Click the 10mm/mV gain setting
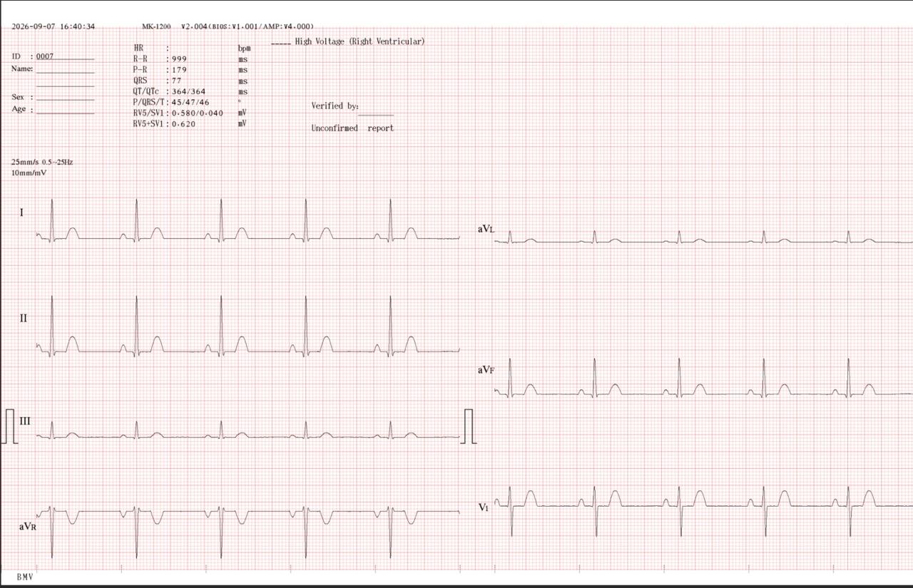Viewport: 913px width, 588px height. point(29,172)
